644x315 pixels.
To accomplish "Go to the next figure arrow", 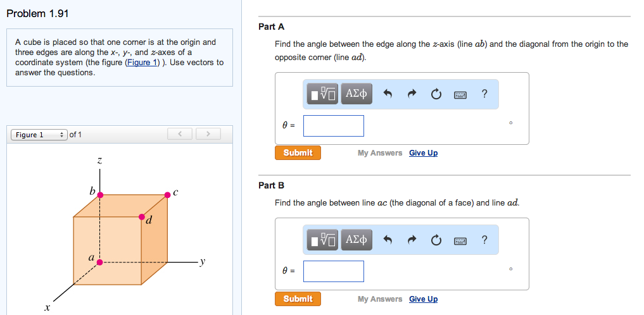I will click(x=208, y=134).
